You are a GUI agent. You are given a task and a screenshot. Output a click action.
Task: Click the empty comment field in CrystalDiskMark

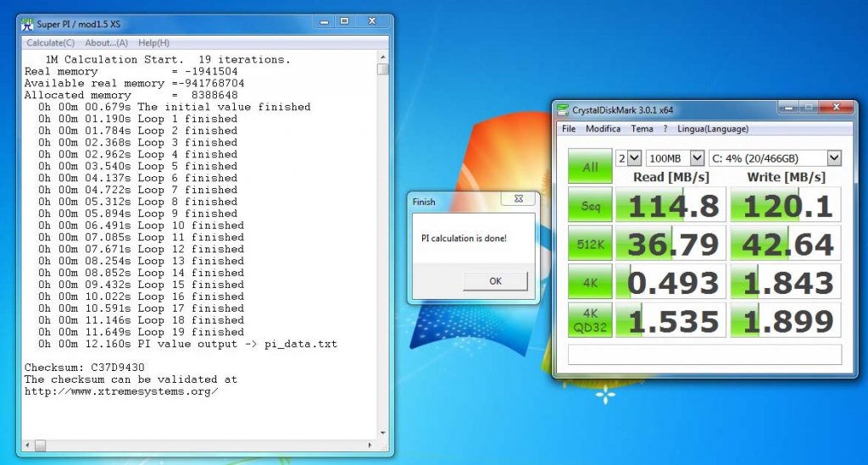(x=704, y=354)
